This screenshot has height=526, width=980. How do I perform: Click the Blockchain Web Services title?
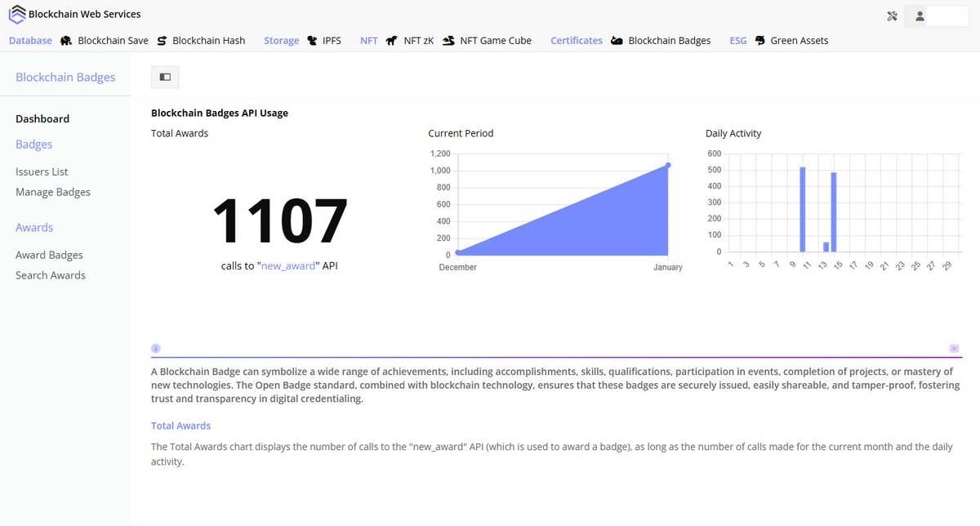tap(84, 14)
